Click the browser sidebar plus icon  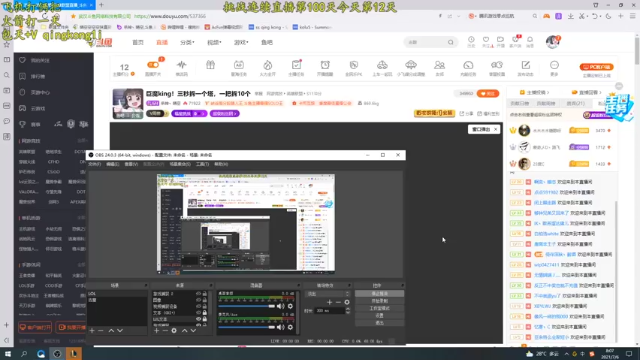point(7,325)
